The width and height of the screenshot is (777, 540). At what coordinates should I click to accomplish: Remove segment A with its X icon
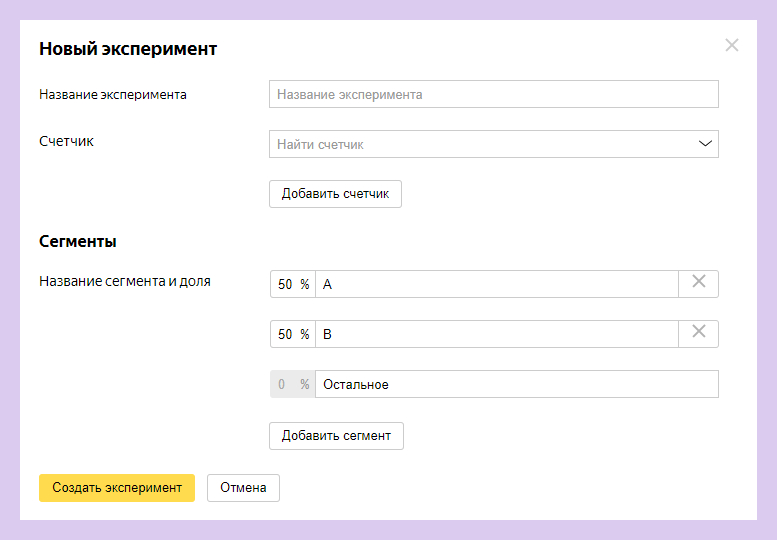coord(698,283)
